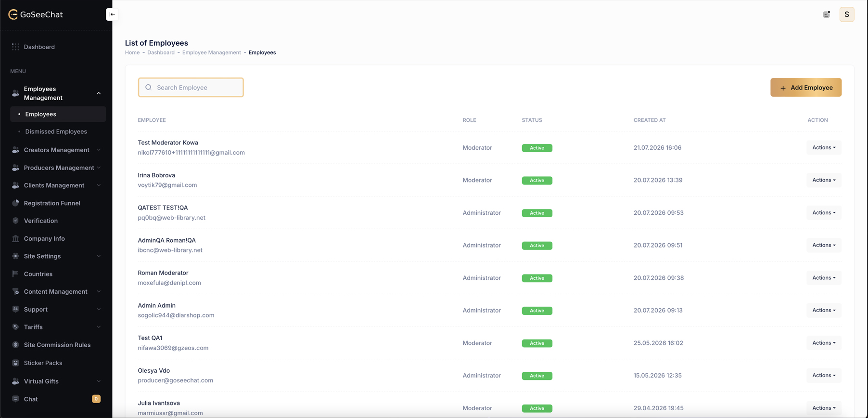The width and height of the screenshot is (868, 418).
Task: Open Actions dropdown for Test Moderator Kowa
Action: (824, 147)
